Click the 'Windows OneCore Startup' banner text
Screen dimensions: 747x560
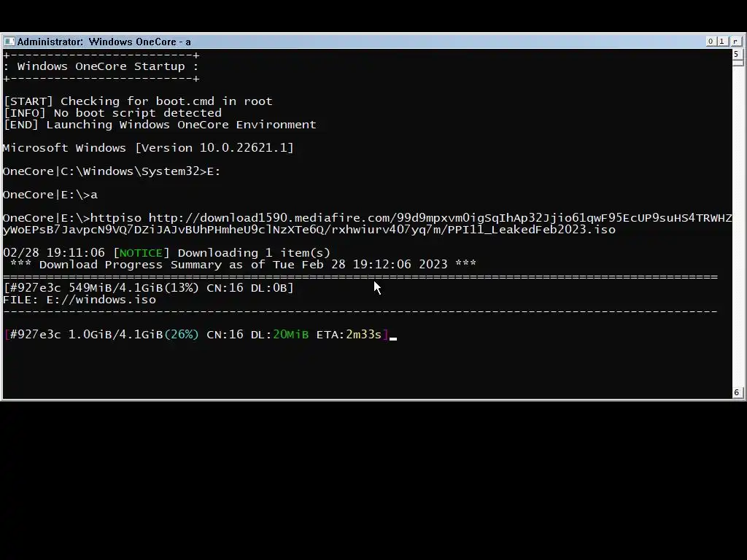pyautogui.click(x=101, y=66)
